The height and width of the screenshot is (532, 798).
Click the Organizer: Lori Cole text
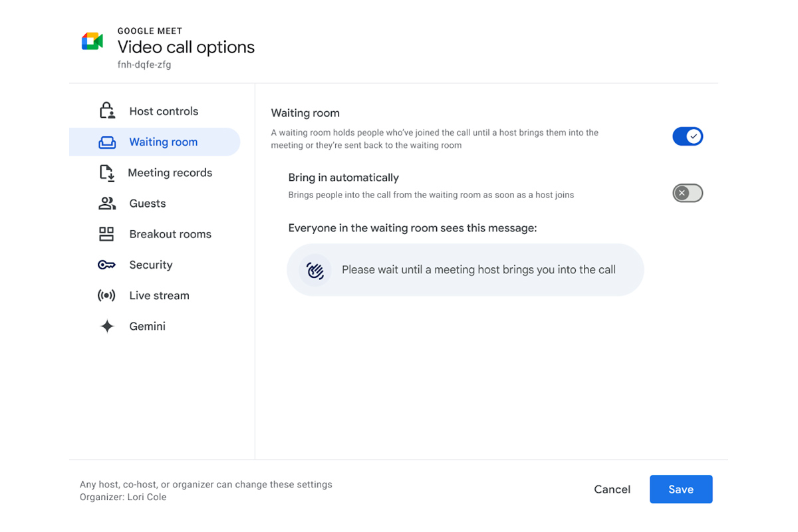coord(123,497)
